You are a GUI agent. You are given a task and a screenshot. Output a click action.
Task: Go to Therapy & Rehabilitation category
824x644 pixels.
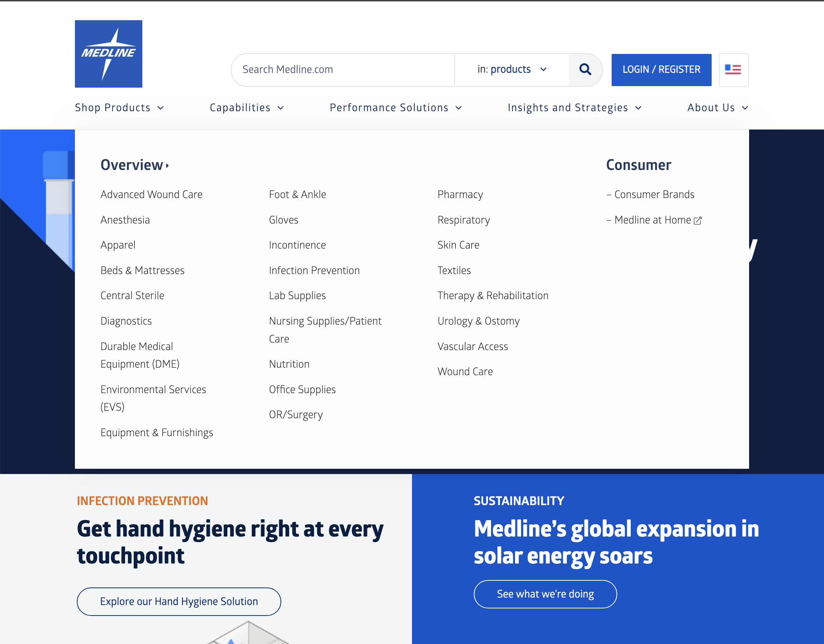493,296
